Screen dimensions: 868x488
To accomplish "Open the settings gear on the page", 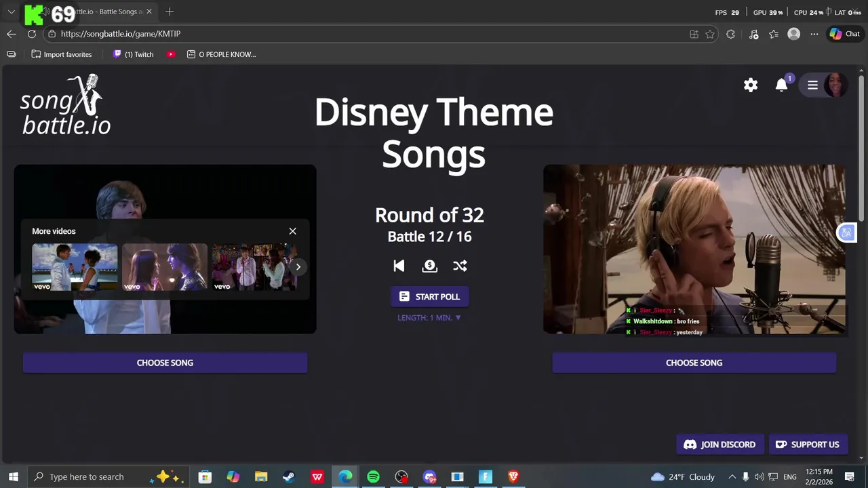I will [x=751, y=85].
